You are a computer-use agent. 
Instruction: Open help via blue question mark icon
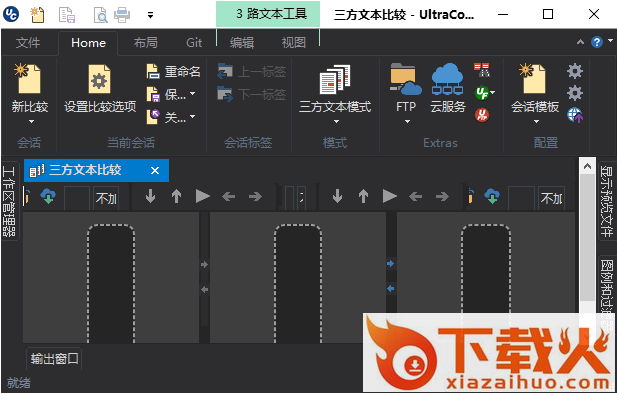[x=597, y=42]
